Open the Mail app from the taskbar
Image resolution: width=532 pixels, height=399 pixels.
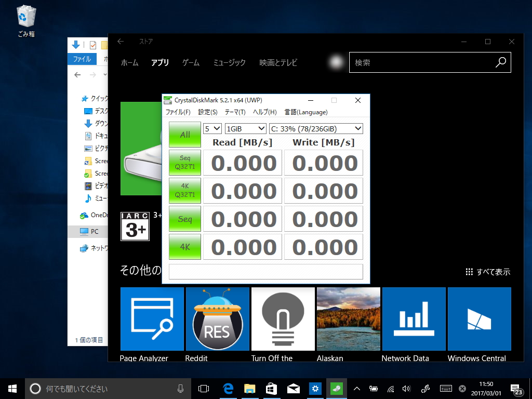click(294, 388)
